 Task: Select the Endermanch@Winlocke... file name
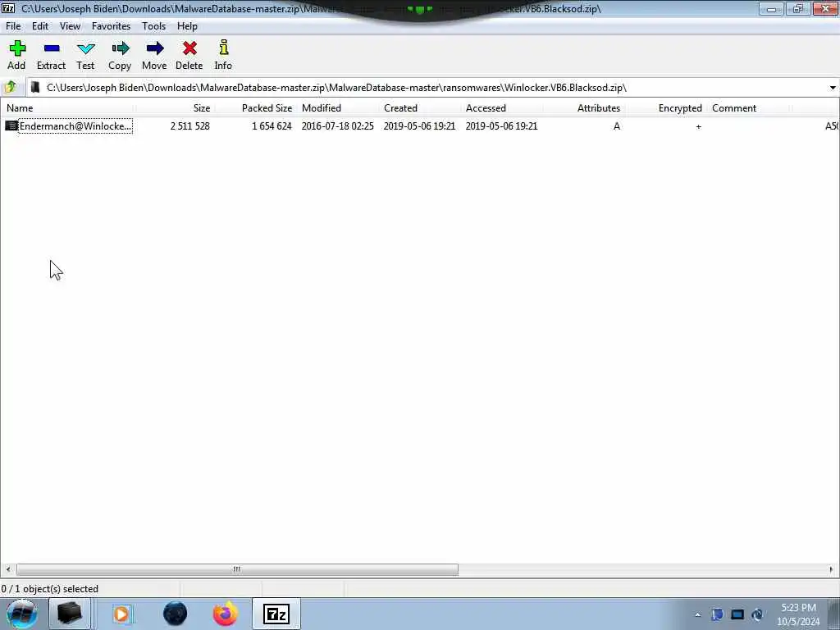pos(75,126)
